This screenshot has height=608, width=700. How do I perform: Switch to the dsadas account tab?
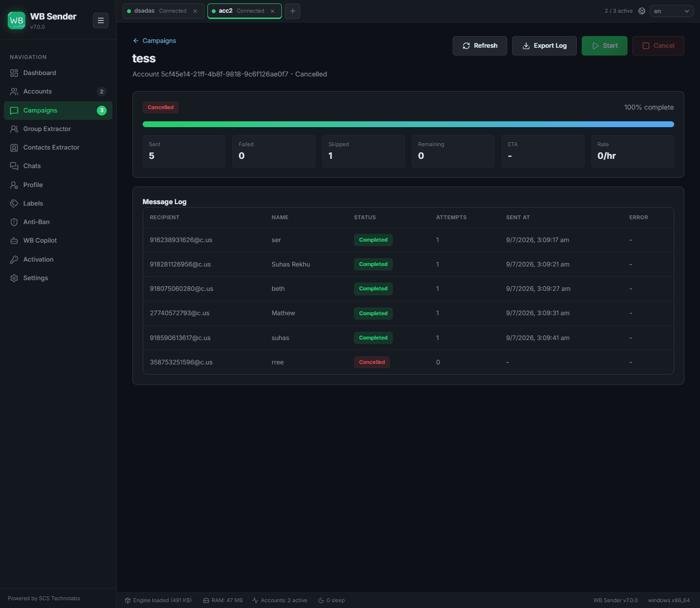(157, 11)
